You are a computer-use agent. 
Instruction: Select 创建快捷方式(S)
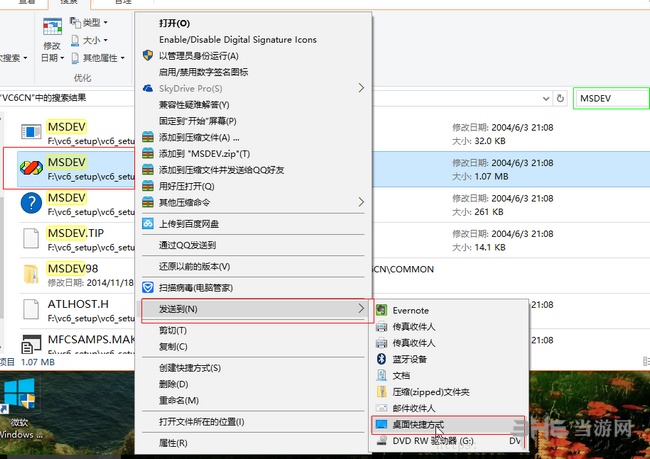coord(190,368)
